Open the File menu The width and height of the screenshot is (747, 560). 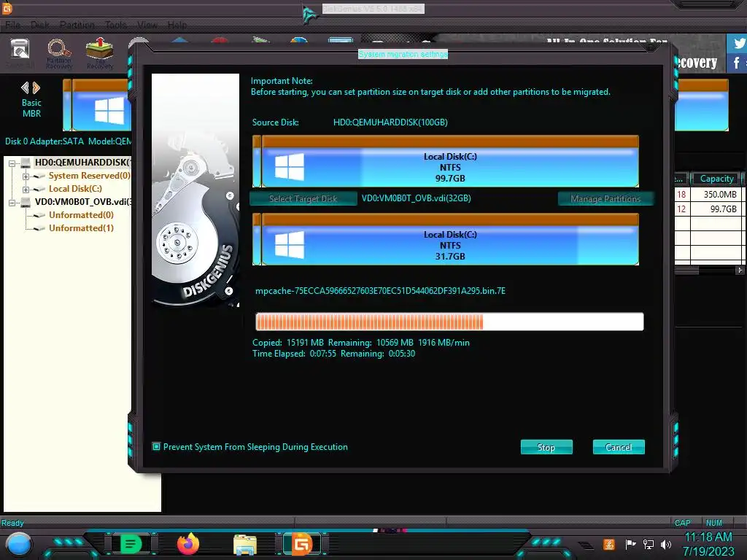pos(13,25)
